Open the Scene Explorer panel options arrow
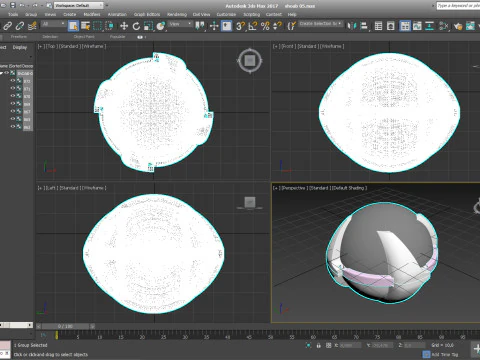 pos(31,56)
